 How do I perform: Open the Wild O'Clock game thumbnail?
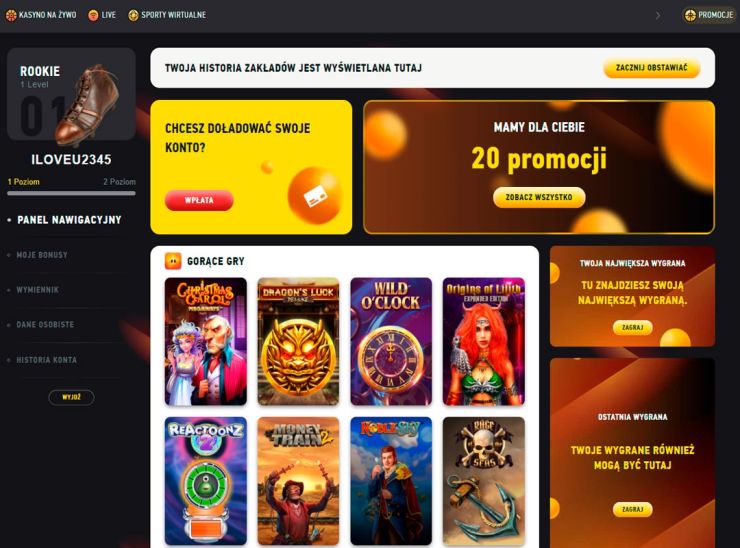(x=391, y=341)
